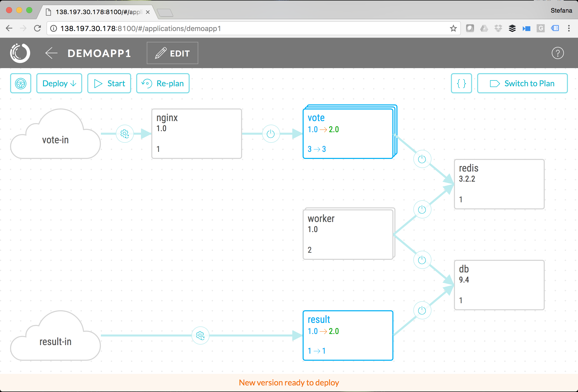
Task: Open the Chrome three-dot menu
Action: pos(569,28)
